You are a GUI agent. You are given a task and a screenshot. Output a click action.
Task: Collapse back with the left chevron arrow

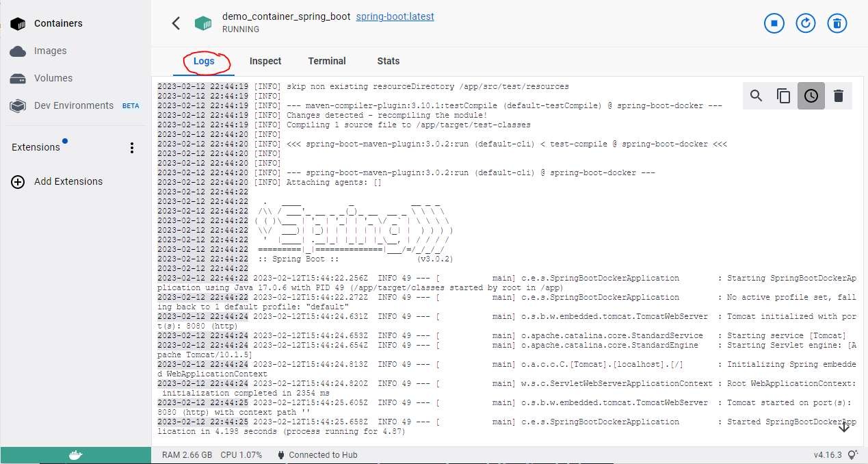tap(176, 23)
